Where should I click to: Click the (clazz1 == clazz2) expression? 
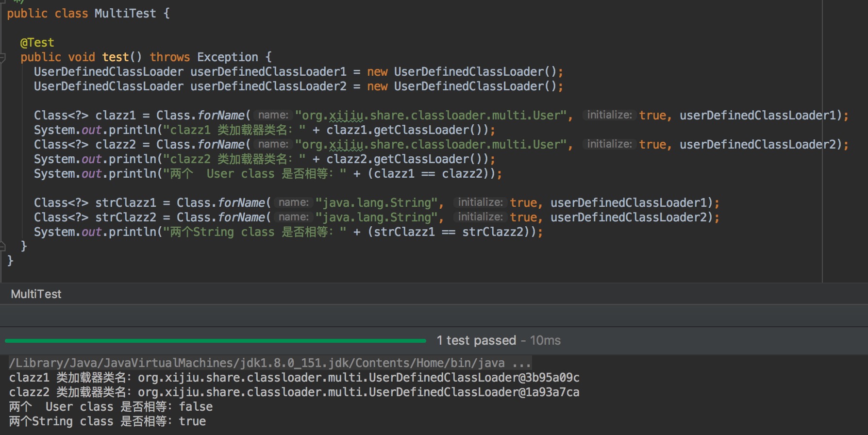click(x=432, y=174)
